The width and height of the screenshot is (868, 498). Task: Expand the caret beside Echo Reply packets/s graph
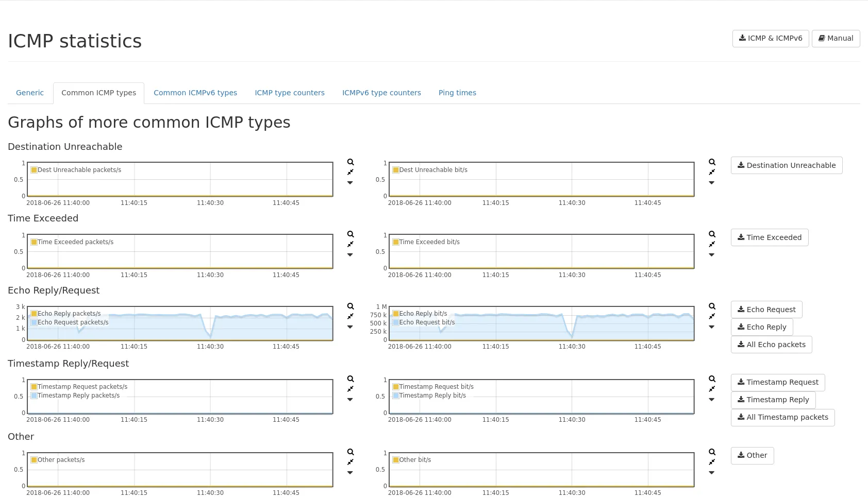[350, 327]
